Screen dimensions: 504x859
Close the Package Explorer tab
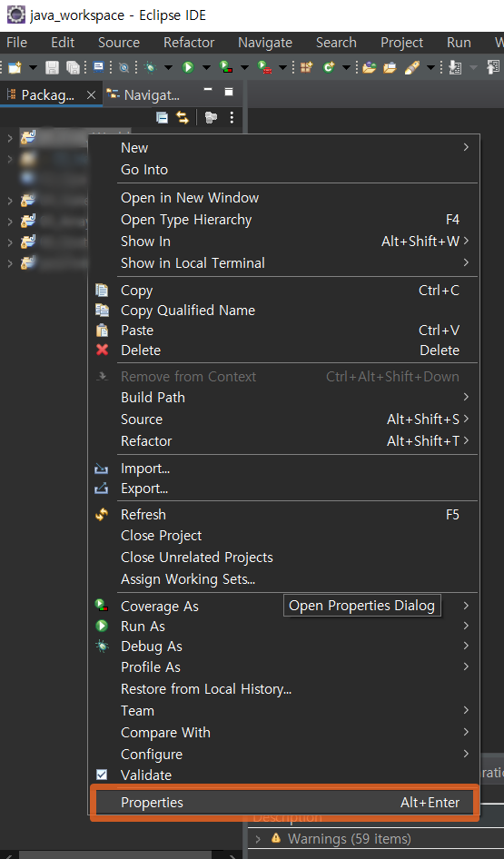coord(91,94)
